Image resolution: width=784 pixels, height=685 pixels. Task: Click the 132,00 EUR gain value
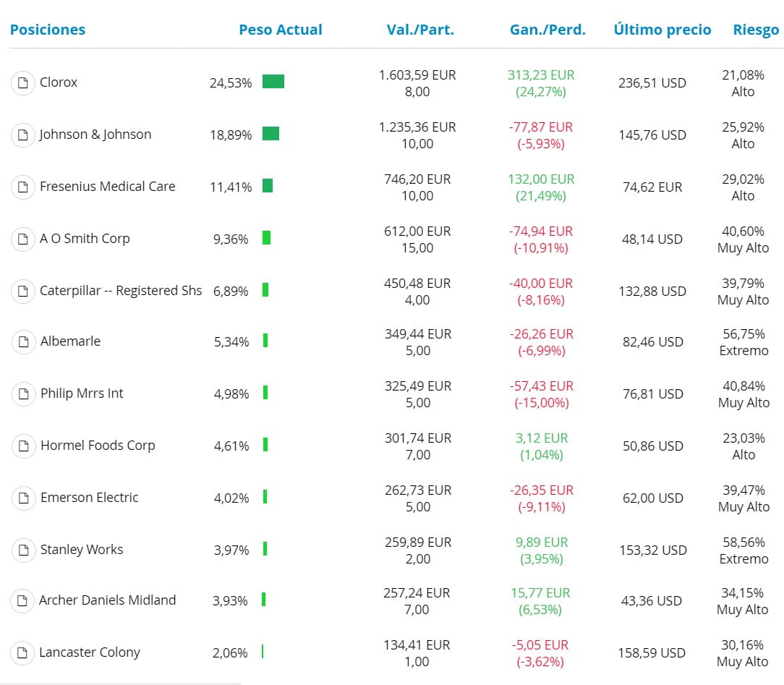pyautogui.click(x=541, y=179)
